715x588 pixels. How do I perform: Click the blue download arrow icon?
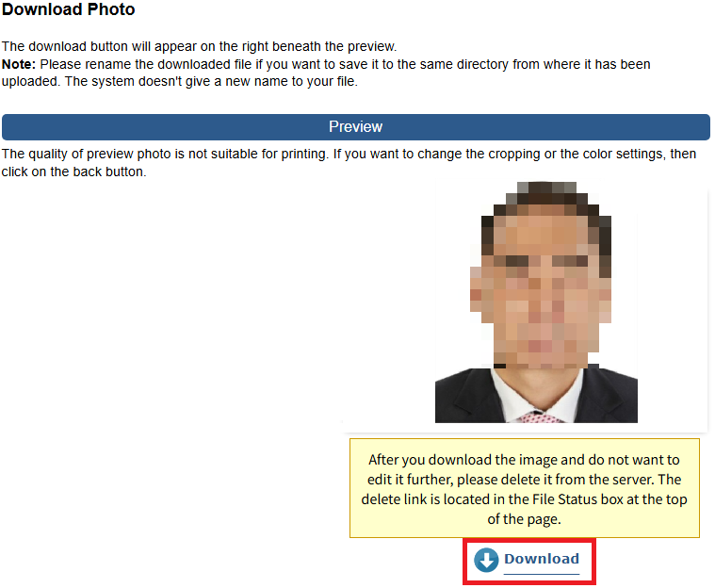click(486, 560)
